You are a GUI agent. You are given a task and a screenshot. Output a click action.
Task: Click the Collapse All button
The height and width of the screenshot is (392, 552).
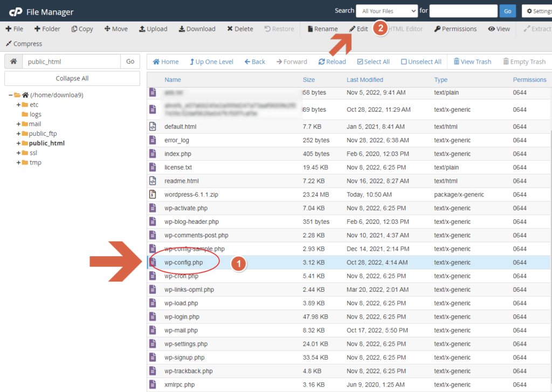point(72,78)
